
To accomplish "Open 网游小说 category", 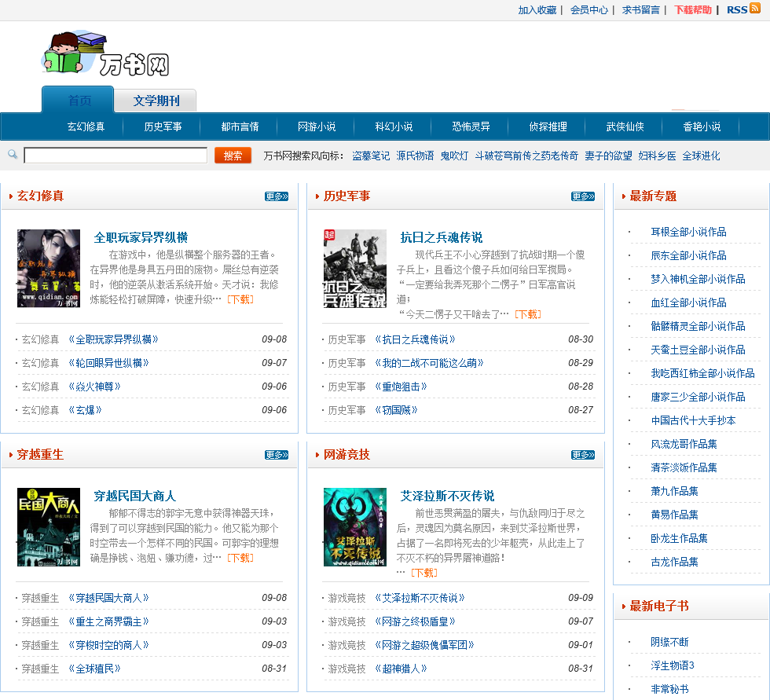I will (x=317, y=126).
